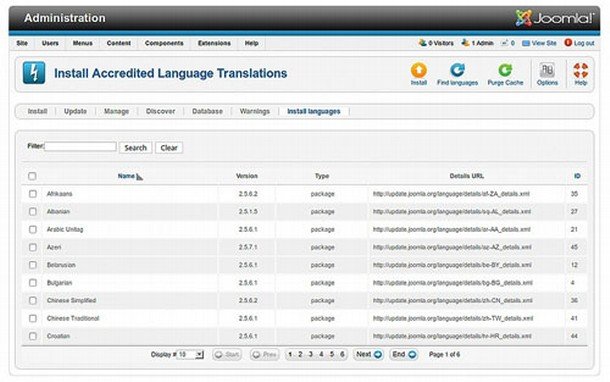Open the Components menu
This screenshot has height=382, width=610.
[164, 43]
